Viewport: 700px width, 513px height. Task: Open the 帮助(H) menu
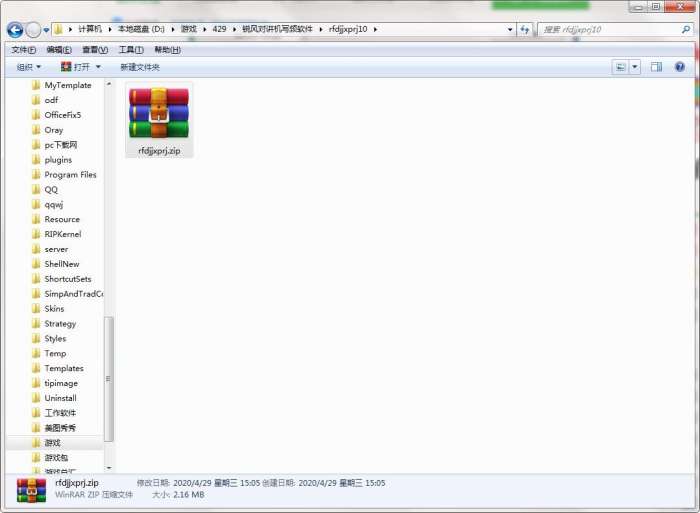pos(167,50)
